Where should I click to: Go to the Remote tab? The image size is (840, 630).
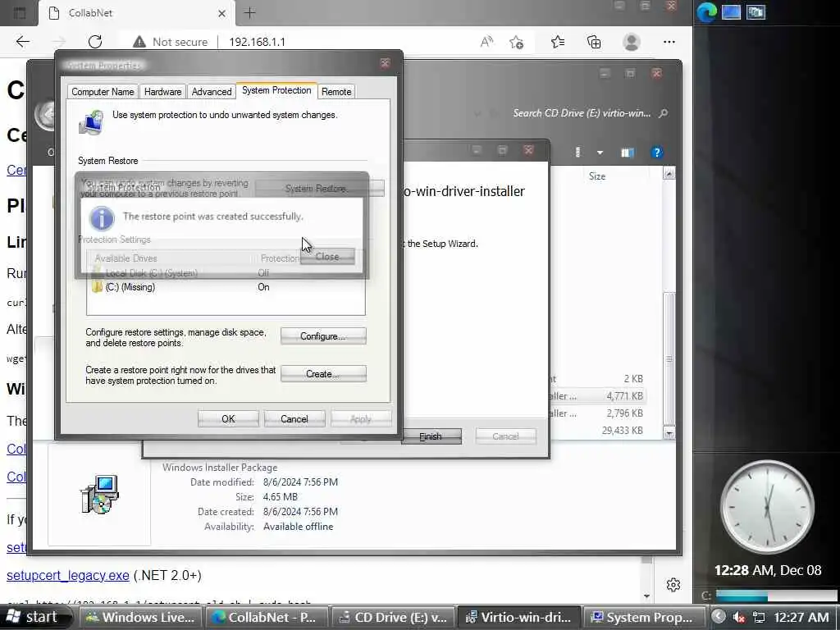click(x=336, y=92)
